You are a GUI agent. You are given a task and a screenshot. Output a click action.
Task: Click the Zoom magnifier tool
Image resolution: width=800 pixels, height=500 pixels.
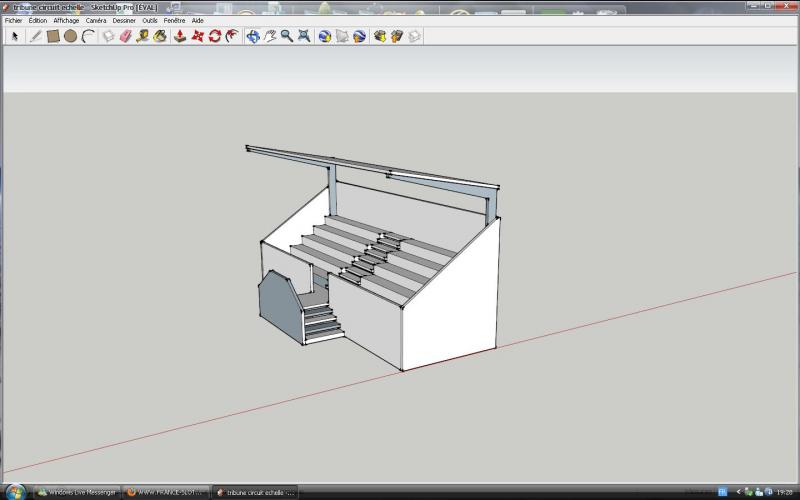[x=287, y=36]
